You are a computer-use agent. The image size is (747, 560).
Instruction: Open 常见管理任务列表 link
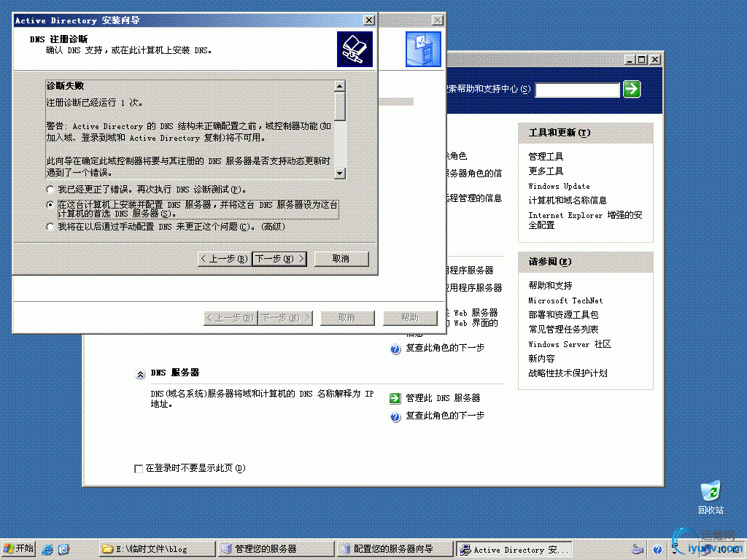tap(564, 330)
